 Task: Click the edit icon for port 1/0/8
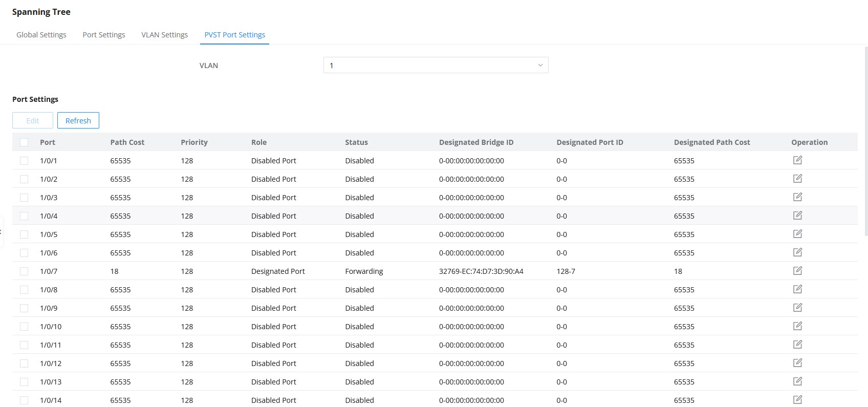click(x=797, y=289)
